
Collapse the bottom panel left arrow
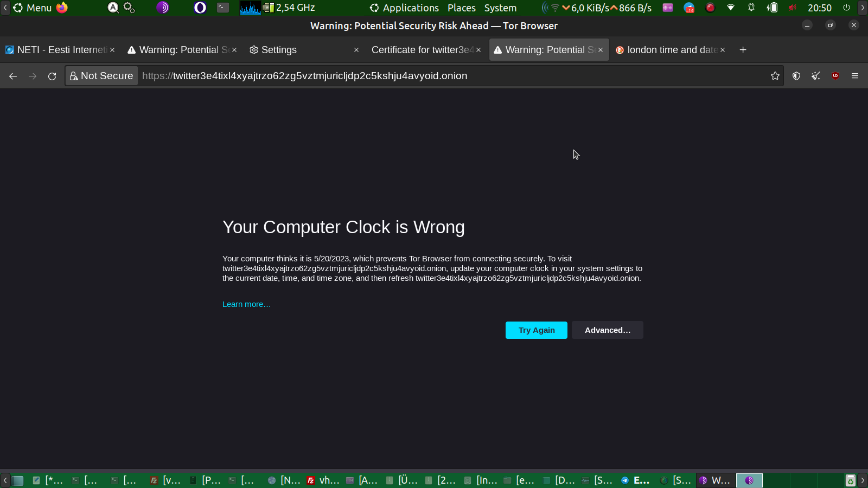tap(5, 480)
